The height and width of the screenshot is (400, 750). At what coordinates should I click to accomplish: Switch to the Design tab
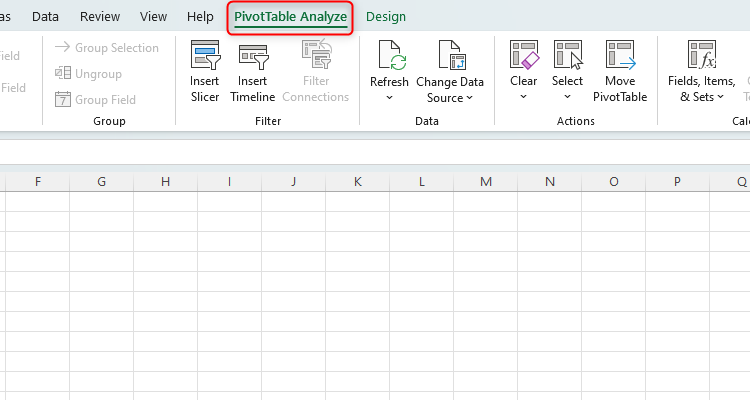click(386, 17)
